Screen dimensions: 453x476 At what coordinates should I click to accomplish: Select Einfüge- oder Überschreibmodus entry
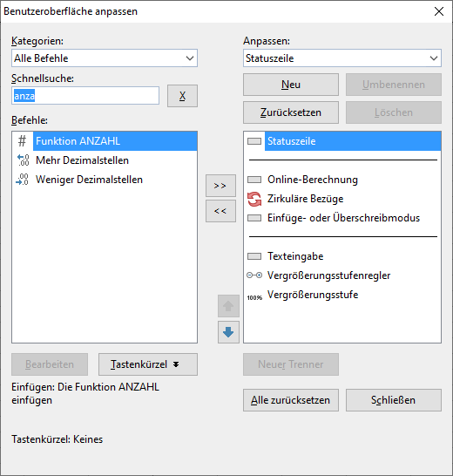tap(342, 218)
